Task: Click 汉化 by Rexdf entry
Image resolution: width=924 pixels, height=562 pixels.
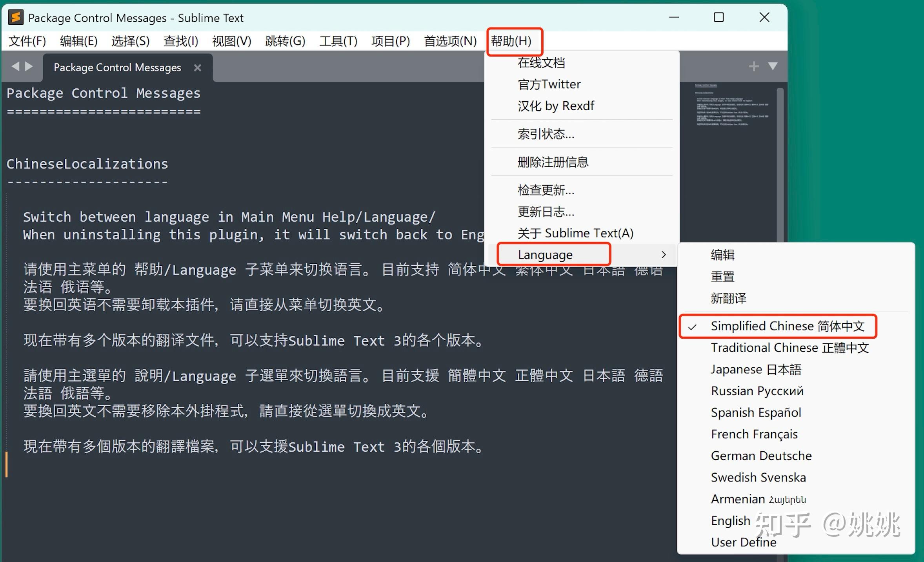Action: pyautogui.click(x=555, y=106)
